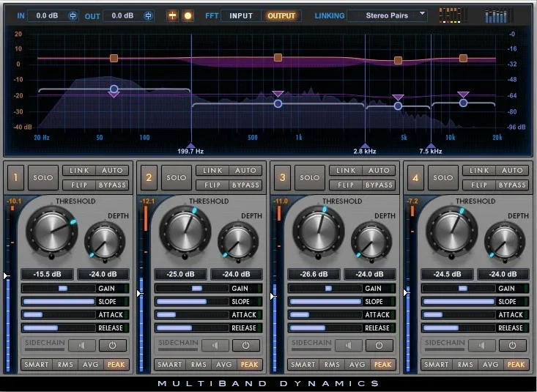Enable band 2 sidechain power button
The width and height of the screenshot is (537, 392).
(x=246, y=345)
